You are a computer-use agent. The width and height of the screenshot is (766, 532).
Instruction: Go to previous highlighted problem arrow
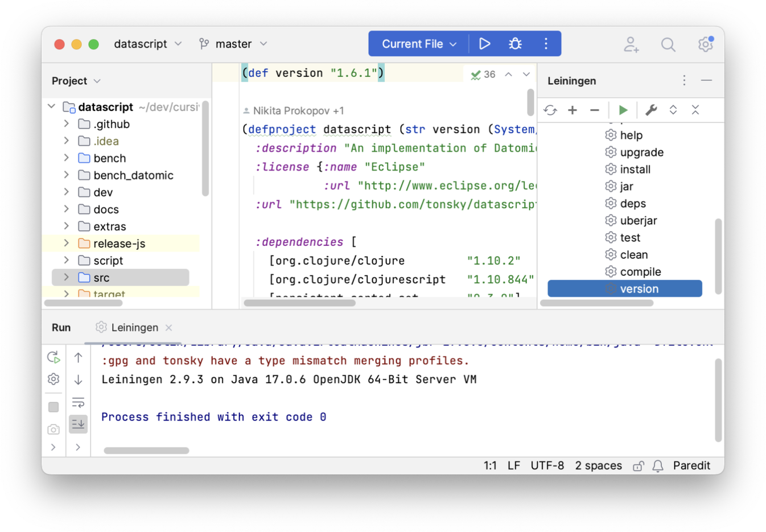click(508, 75)
